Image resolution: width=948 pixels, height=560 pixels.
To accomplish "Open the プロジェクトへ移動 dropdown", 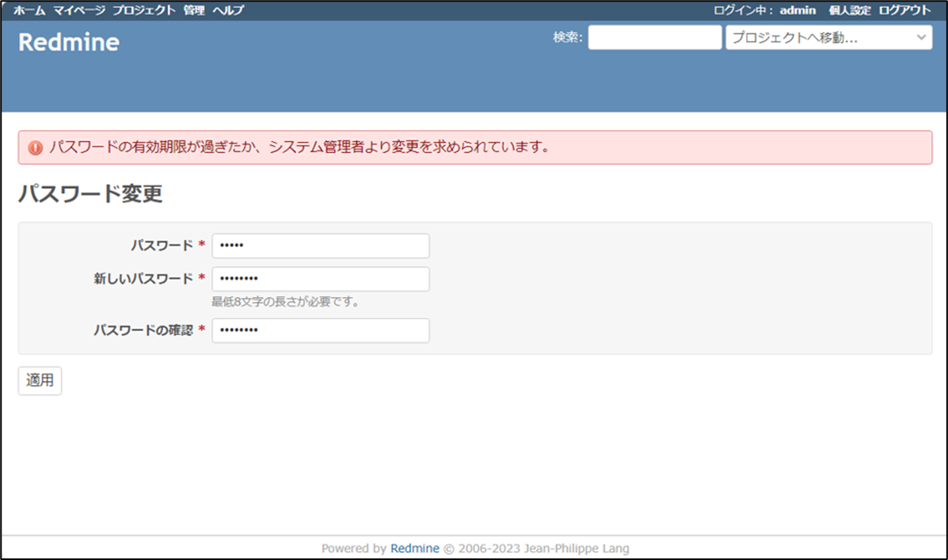I will pos(828,36).
